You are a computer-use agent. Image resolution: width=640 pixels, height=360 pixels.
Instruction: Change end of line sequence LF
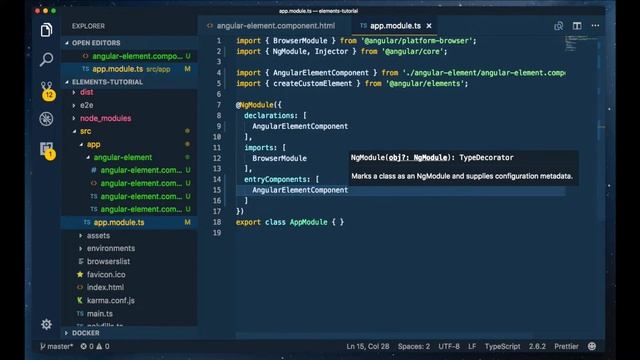pos(472,346)
